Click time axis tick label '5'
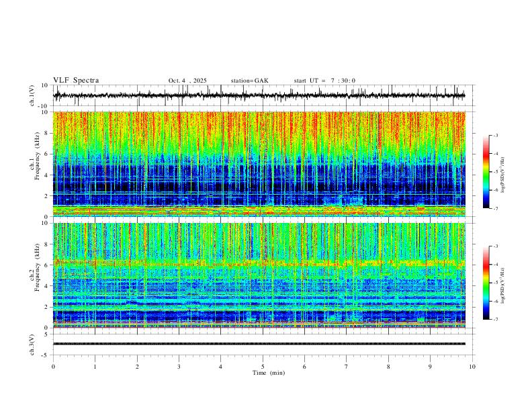The image size is (532, 411). coord(263,367)
